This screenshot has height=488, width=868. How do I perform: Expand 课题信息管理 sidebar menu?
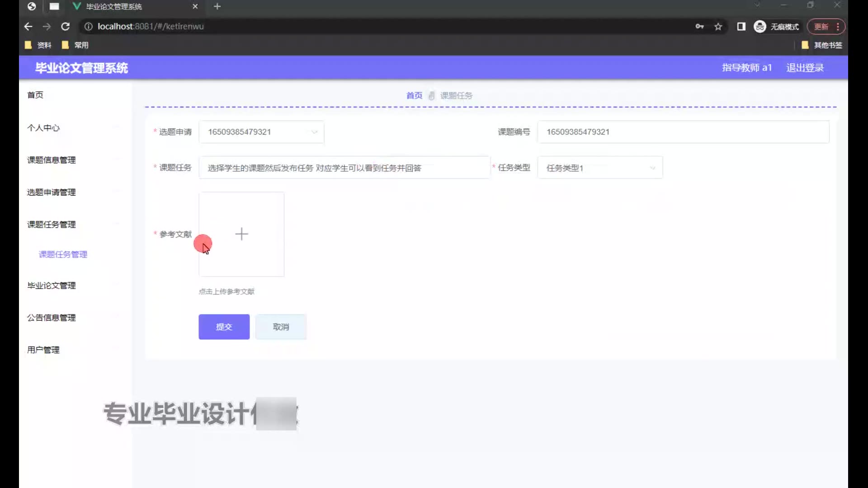[52, 160]
